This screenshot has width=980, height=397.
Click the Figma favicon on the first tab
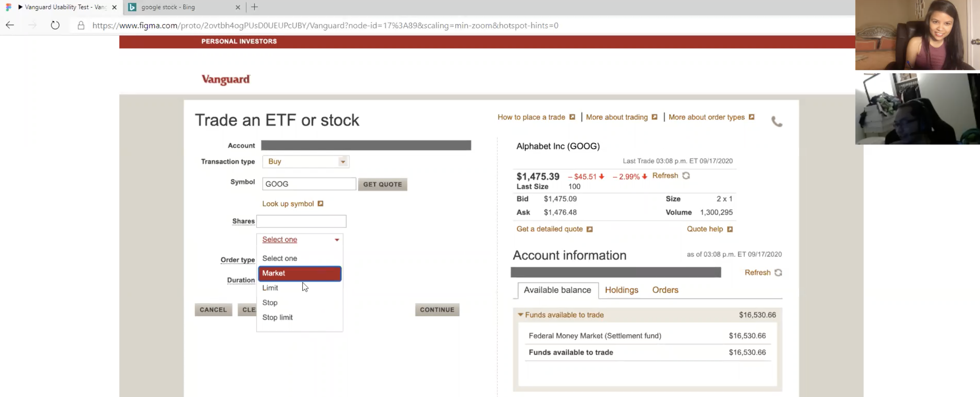click(9, 7)
